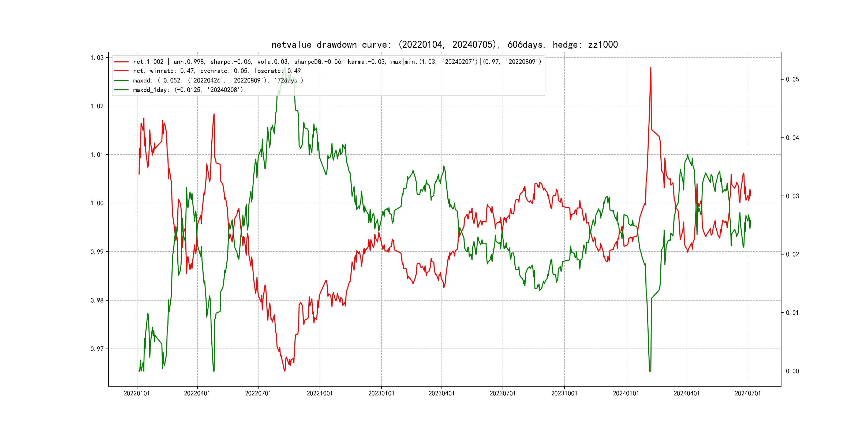Click the 20230101 x-axis date label

pos(381,393)
